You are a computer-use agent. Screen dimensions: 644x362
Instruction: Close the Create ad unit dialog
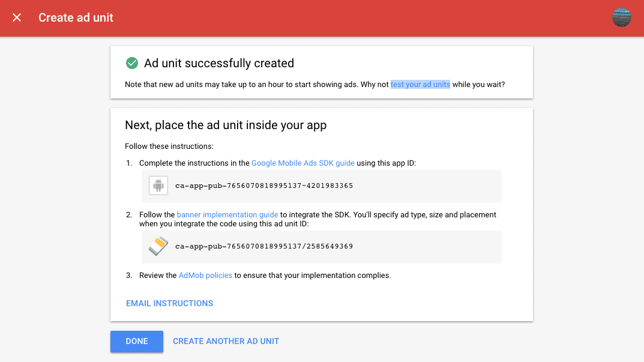tap(17, 17)
